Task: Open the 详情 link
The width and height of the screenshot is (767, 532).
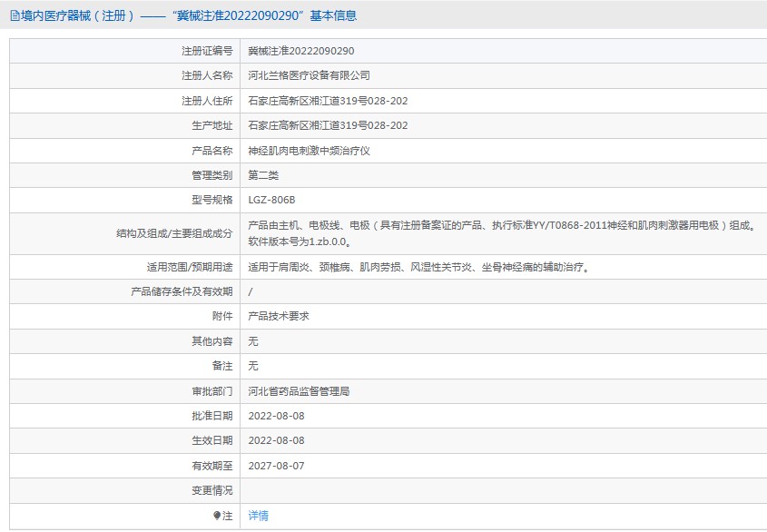Action: click(x=259, y=516)
